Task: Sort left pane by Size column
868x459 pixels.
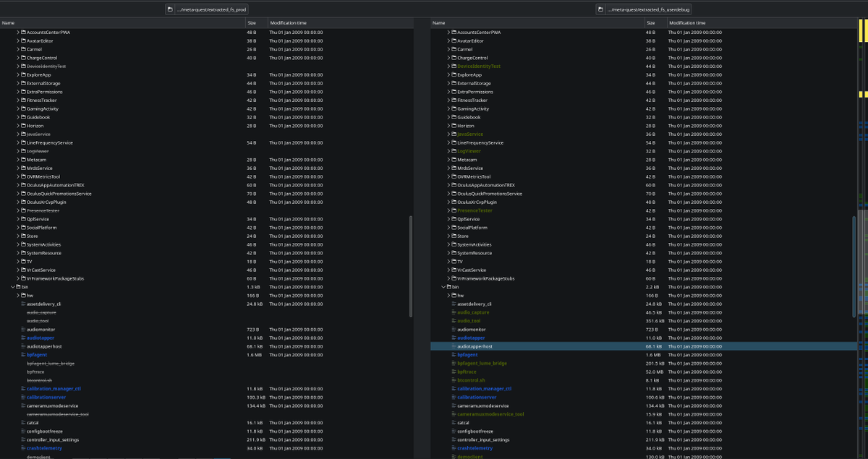Action: pos(256,23)
